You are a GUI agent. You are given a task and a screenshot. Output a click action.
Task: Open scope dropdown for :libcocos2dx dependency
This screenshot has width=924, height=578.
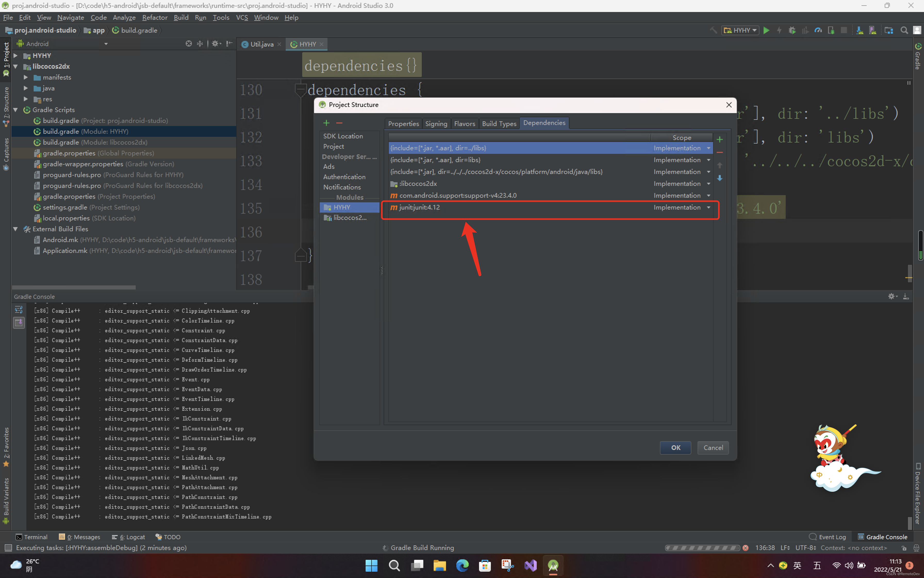(x=709, y=184)
